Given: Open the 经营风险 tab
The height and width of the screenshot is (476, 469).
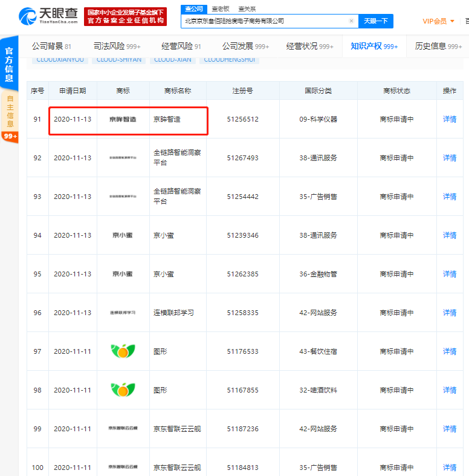Looking at the screenshot, I should tap(181, 46).
